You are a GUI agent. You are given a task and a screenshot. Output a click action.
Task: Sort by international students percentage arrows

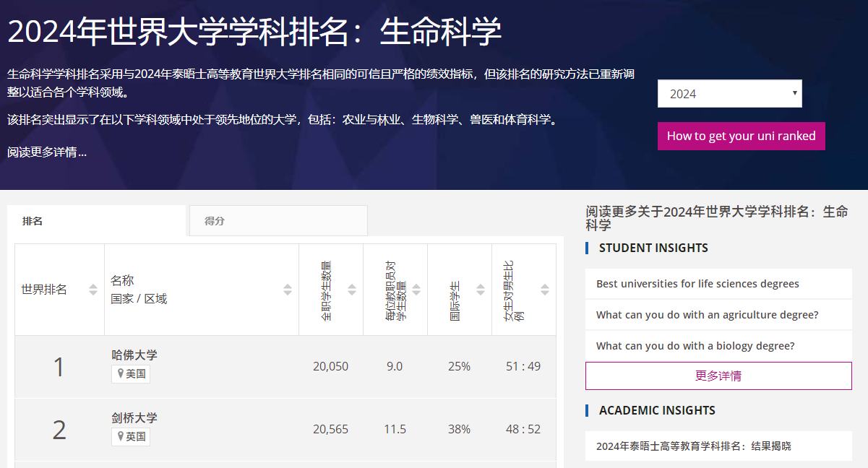[x=481, y=290]
